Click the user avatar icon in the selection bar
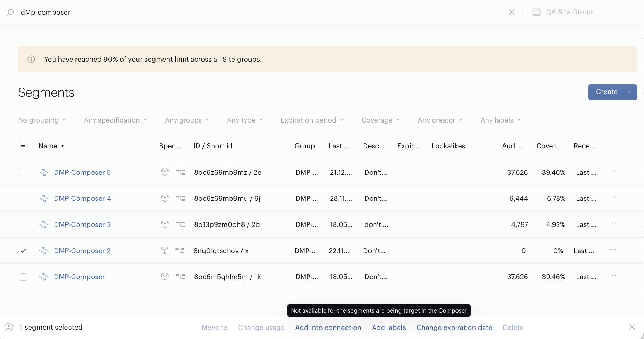Screen dimensions: 644x339 click(x=9, y=327)
